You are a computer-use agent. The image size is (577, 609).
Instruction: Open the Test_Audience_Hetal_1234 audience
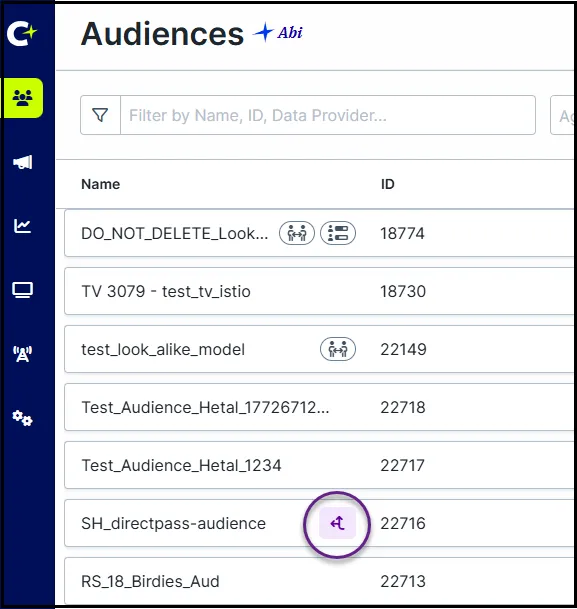coord(181,465)
